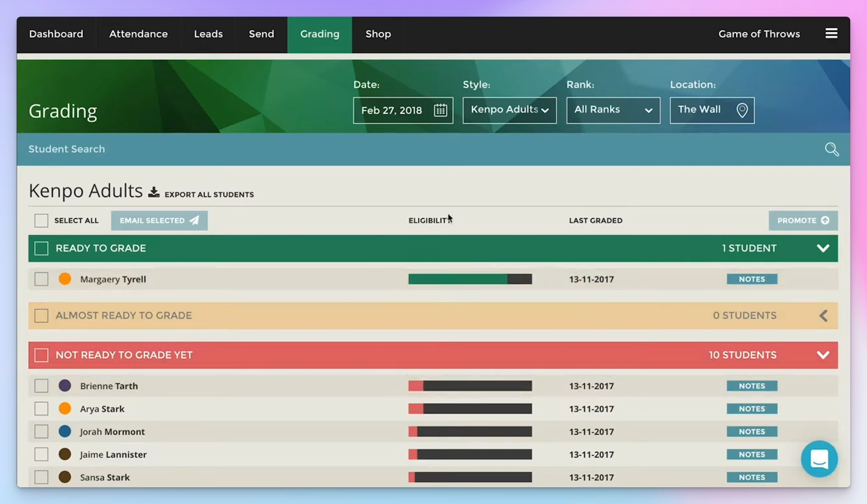The width and height of the screenshot is (867, 504).
Task: Select Jorah Mormont's checkbox
Action: point(41,431)
